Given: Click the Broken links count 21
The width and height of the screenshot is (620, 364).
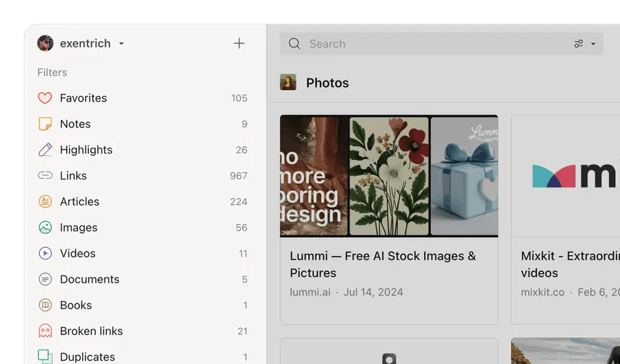Looking at the screenshot, I should 242,331.
